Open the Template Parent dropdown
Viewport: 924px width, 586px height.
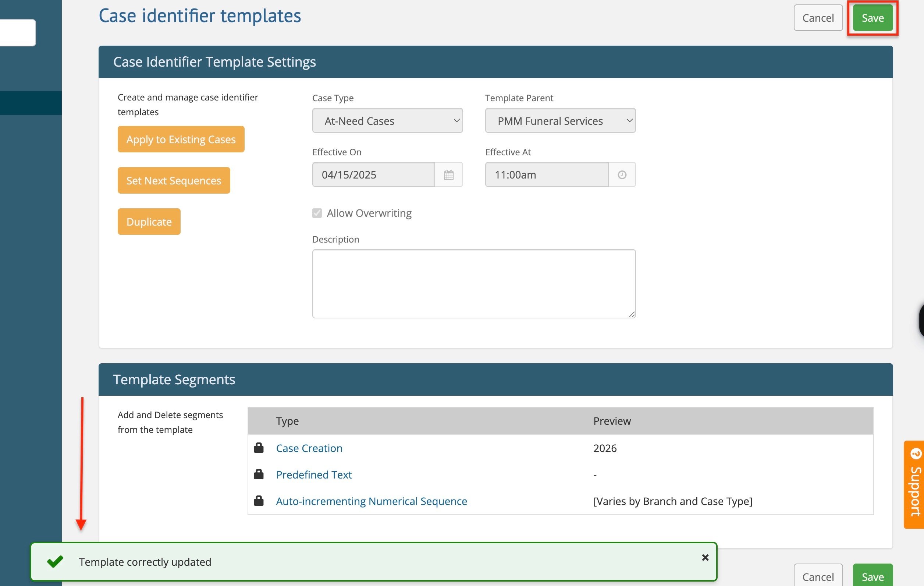click(560, 121)
